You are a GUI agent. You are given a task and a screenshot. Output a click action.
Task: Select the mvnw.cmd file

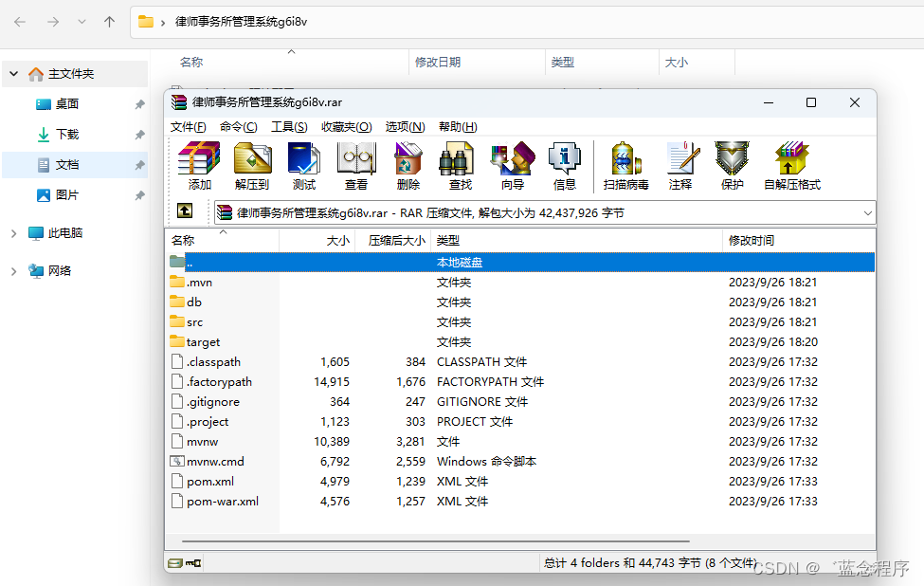(521, 462)
